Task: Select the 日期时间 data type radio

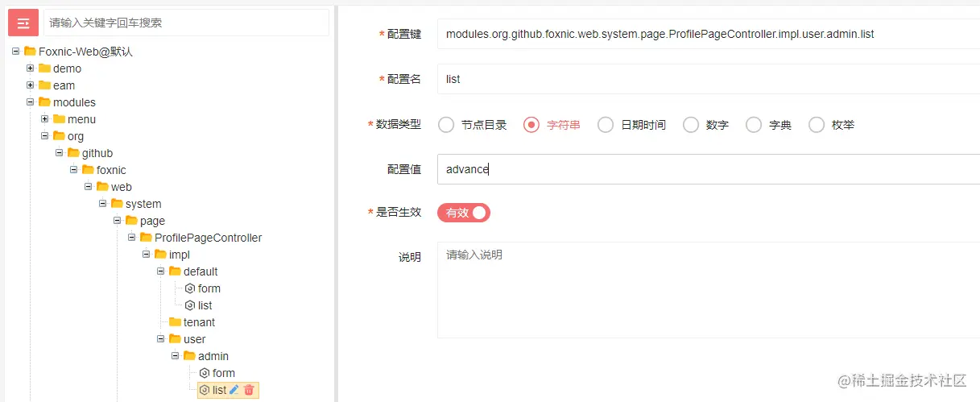Action: click(606, 125)
